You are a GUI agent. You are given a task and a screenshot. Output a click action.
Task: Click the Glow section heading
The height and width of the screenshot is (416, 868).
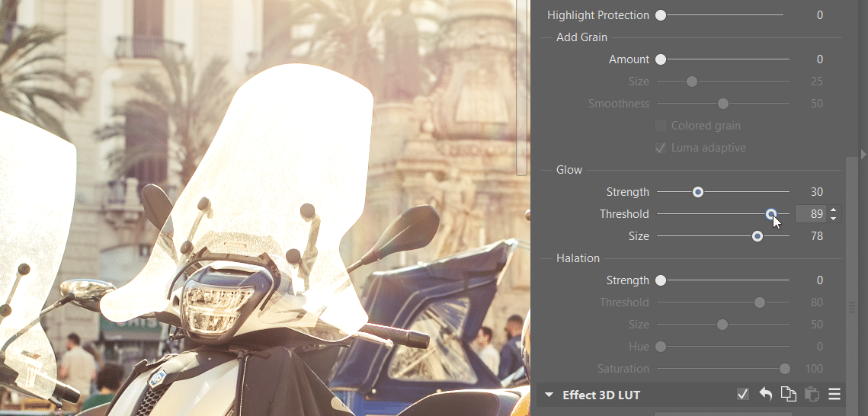[x=569, y=170]
